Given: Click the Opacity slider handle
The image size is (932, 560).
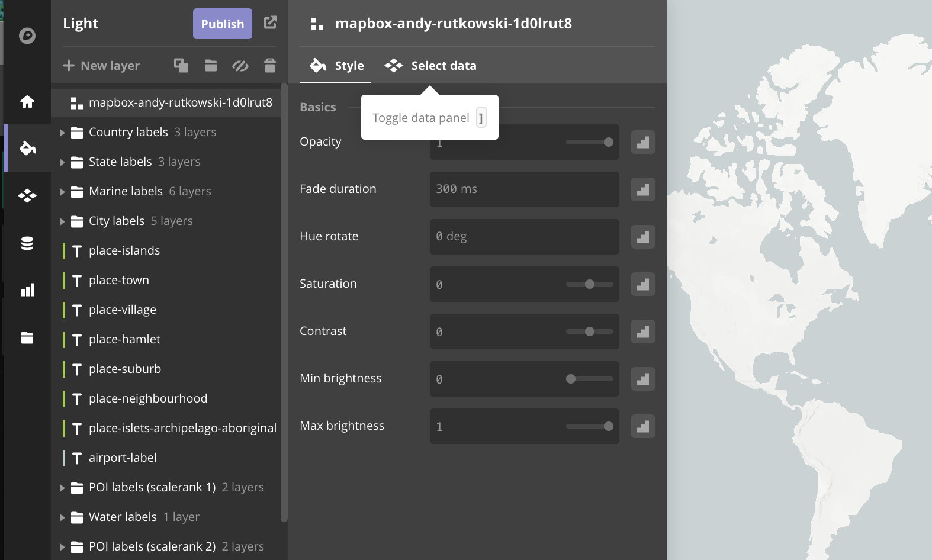Looking at the screenshot, I should pos(609,142).
